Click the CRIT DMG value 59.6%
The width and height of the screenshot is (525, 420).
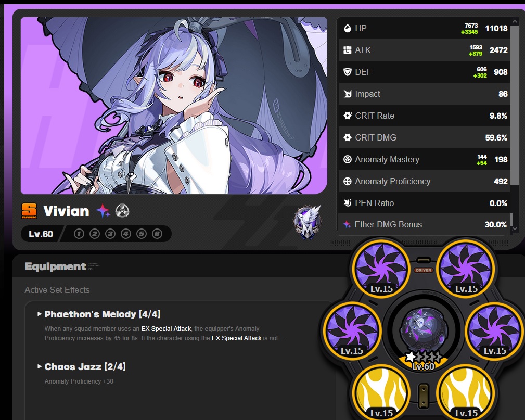coord(496,137)
